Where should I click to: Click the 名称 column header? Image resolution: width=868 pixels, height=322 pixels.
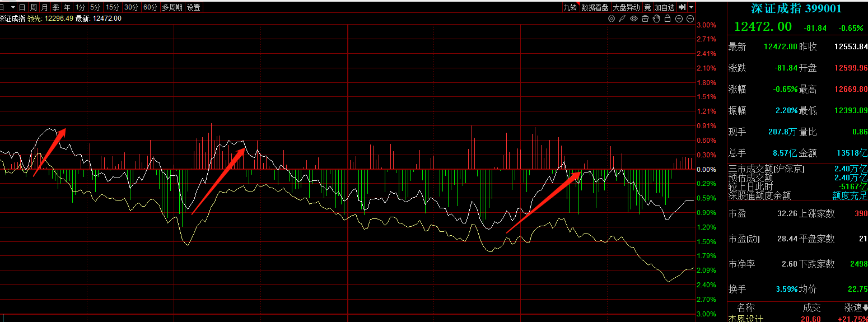point(745,307)
